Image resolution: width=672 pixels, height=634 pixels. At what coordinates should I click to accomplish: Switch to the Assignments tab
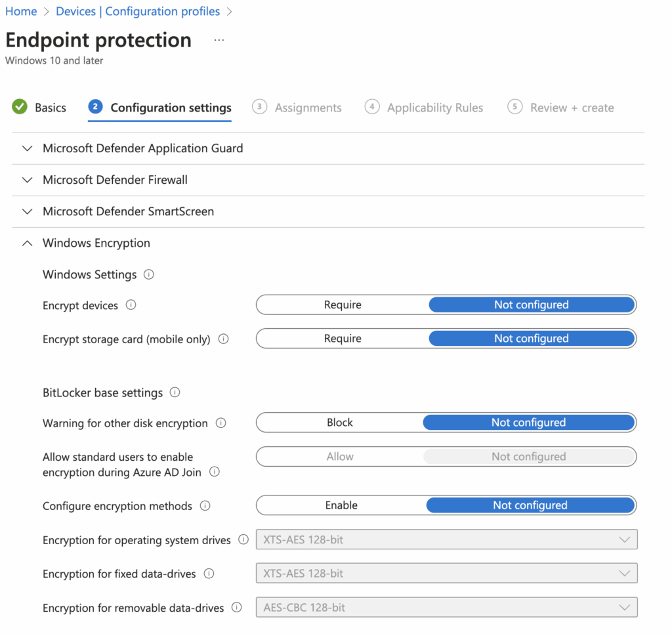point(308,107)
